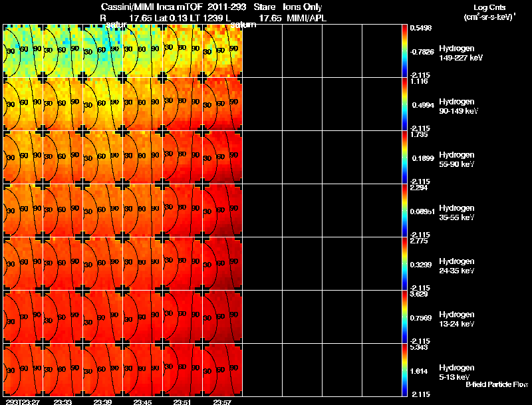Screen dimensions: 532x405
Task: Click the Hydrogen 149-227 keV color bar
Action: pos(404,51)
